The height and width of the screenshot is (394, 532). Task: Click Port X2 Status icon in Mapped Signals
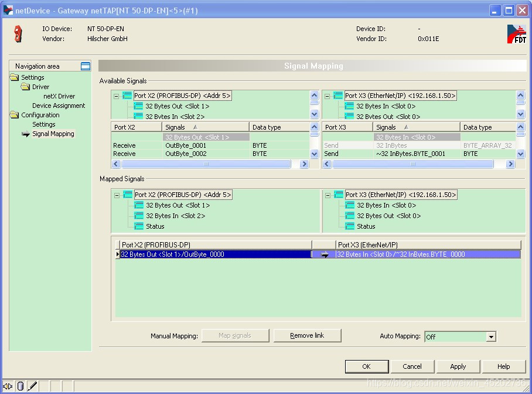tap(139, 226)
